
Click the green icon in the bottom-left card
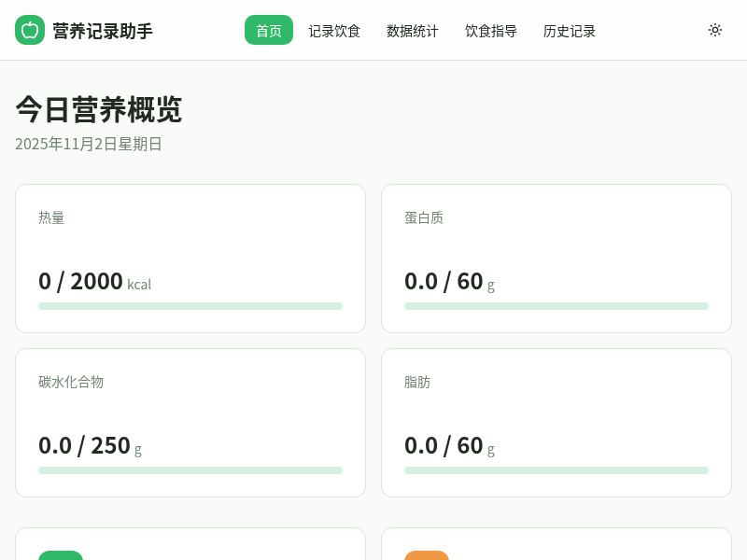coord(61,557)
